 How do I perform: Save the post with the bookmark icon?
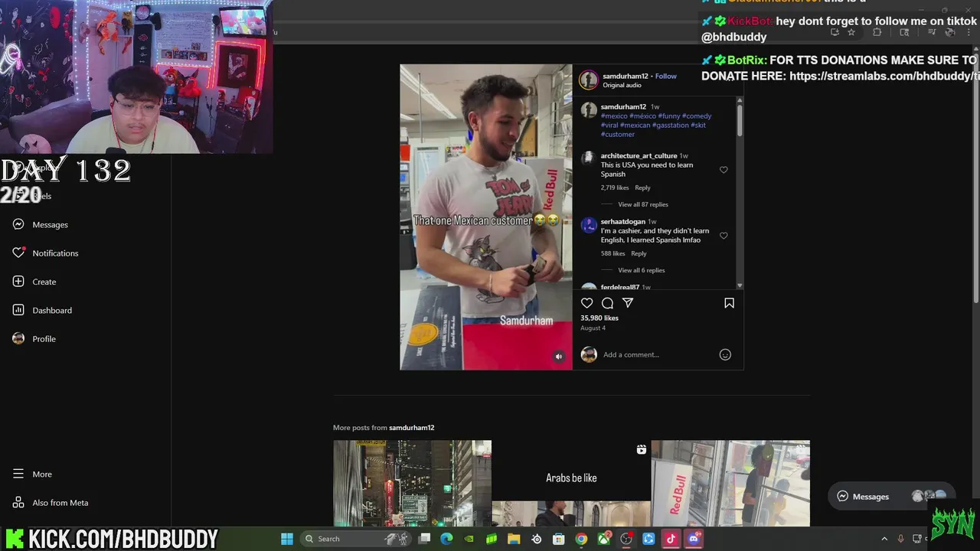click(x=729, y=303)
